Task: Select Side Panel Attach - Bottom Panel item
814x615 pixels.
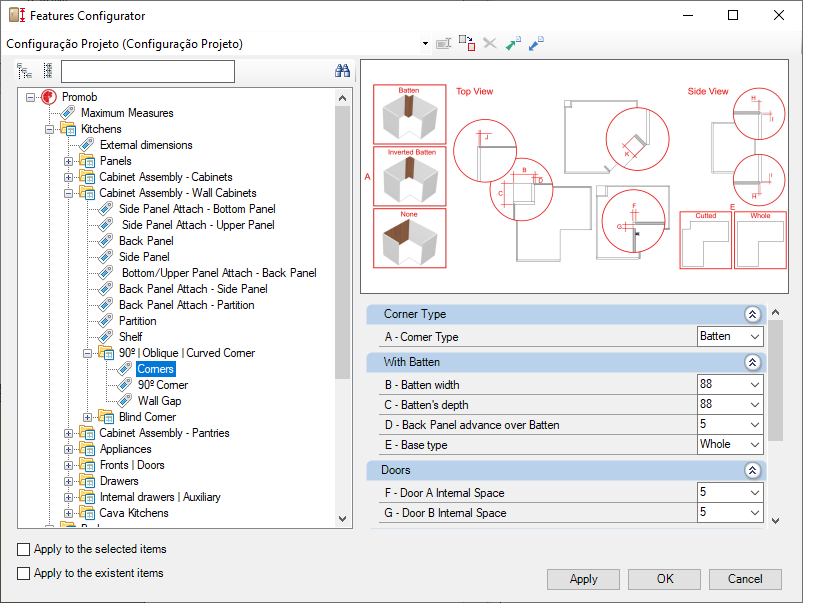Action: (x=197, y=209)
